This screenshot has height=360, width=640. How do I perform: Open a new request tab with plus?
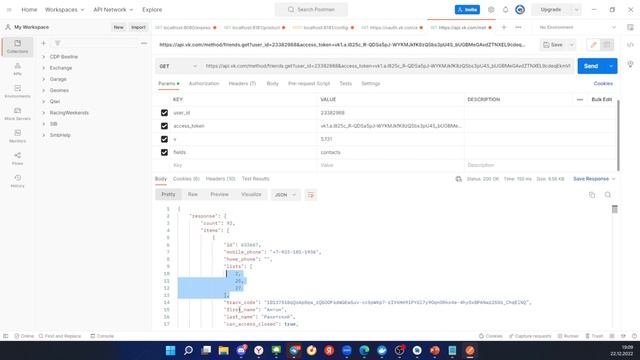(x=504, y=27)
